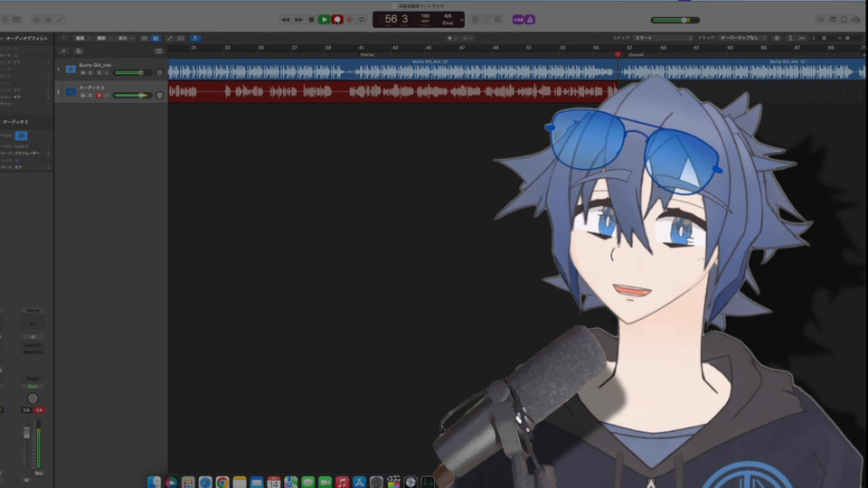
Task: Open the スナップ snap mode dropdown
Action: click(x=663, y=38)
